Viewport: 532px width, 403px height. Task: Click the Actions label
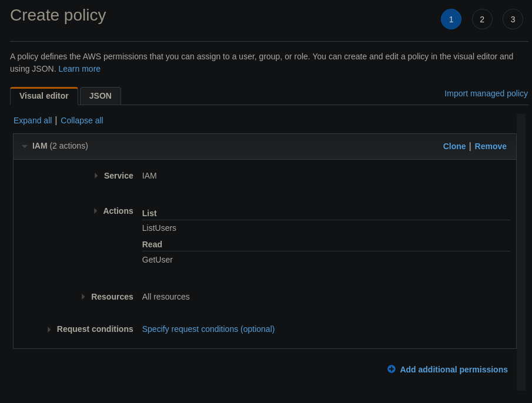click(118, 211)
